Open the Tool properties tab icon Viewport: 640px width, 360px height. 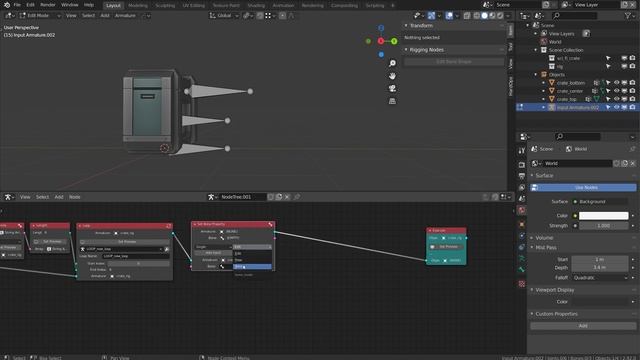point(522,151)
